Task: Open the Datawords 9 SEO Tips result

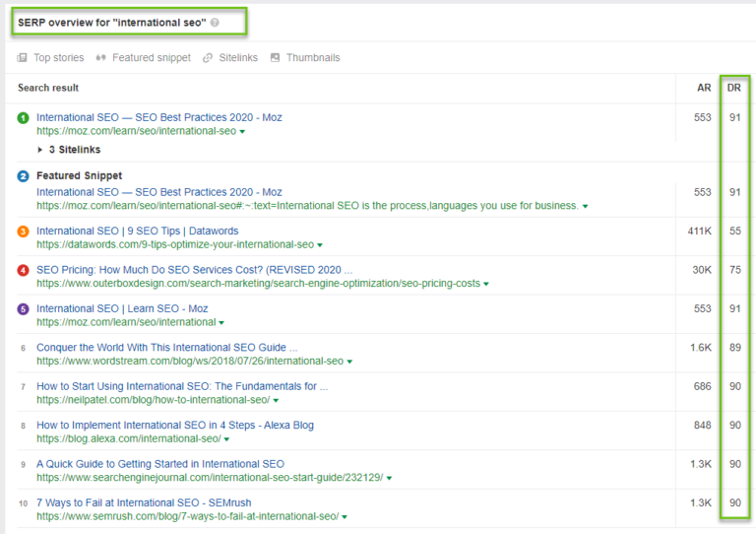Action: (x=137, y=232)
